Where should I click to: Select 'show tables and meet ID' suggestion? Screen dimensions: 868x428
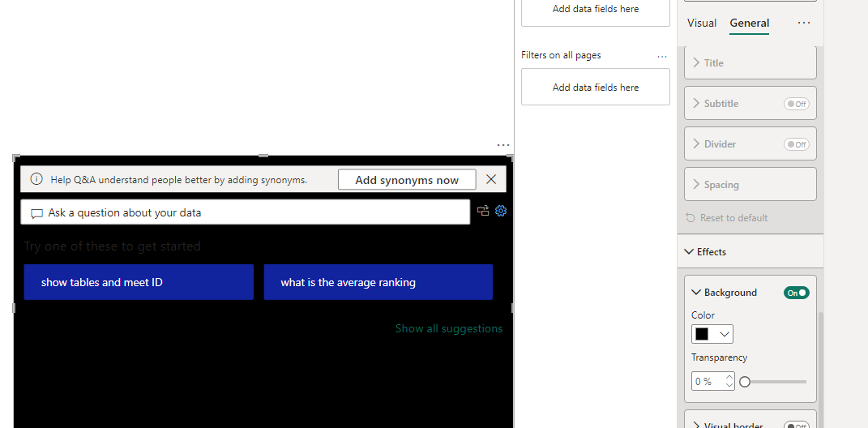(x=139, y=282)
